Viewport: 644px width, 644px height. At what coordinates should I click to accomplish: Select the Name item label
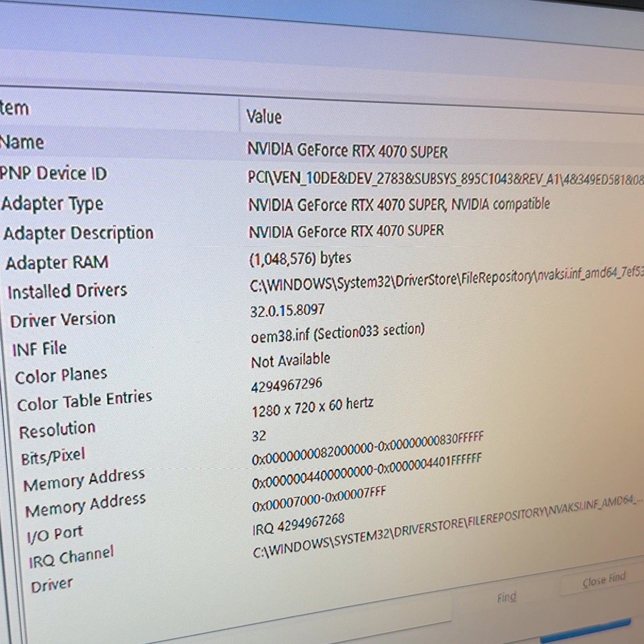point(22,142)
